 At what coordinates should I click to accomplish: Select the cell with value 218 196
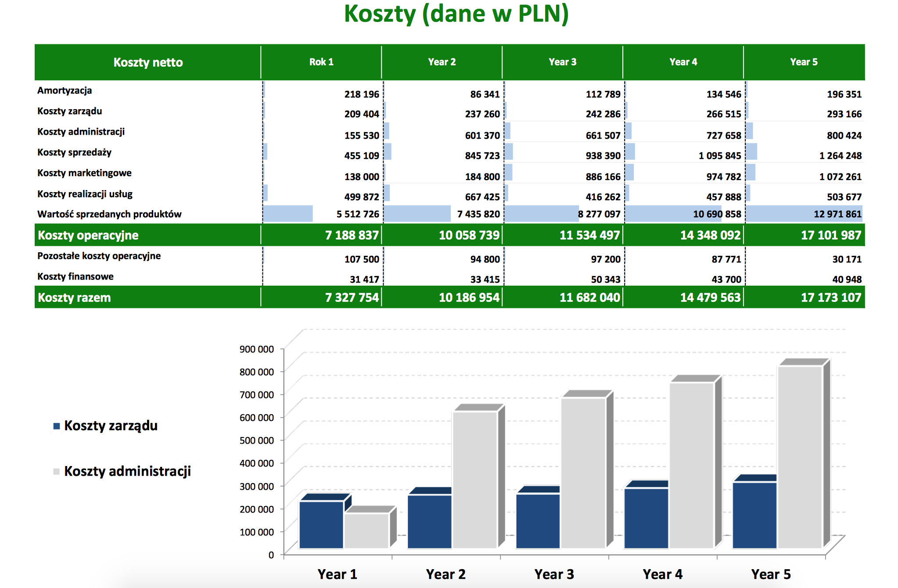tap(362, 94)
